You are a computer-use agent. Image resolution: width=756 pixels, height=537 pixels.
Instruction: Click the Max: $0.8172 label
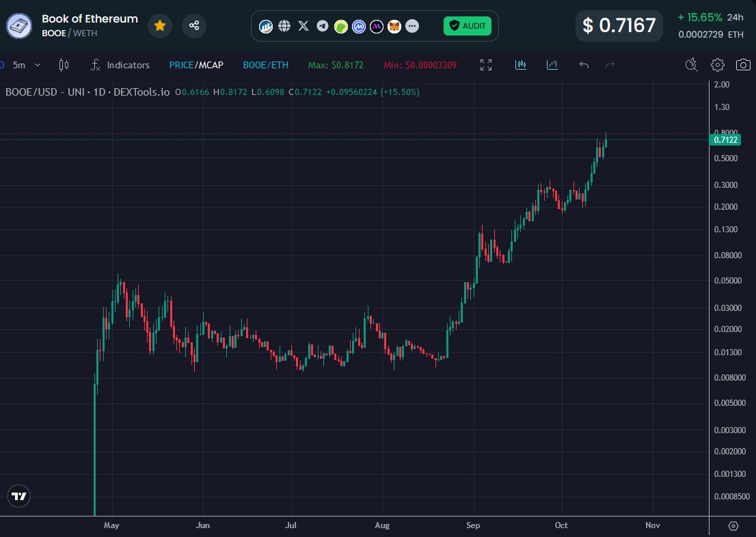coord(336,65)
